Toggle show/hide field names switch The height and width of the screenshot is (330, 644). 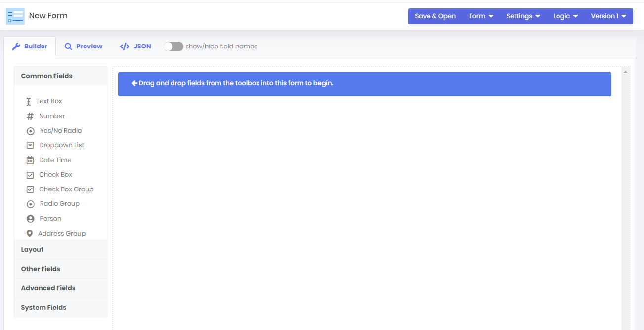173,47
